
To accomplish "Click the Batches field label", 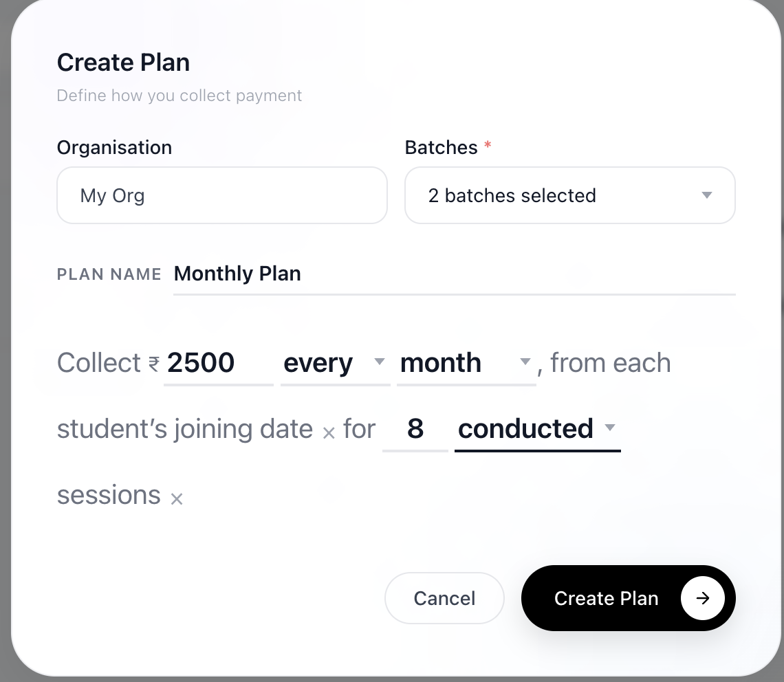I will pos(441,148).
